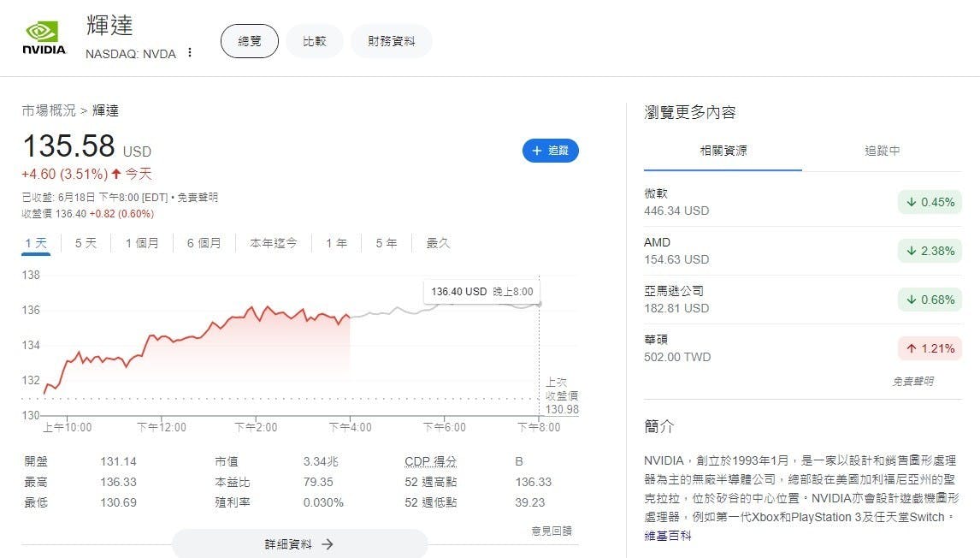Click 免責聲明 under related stocks

pos(912,381)
